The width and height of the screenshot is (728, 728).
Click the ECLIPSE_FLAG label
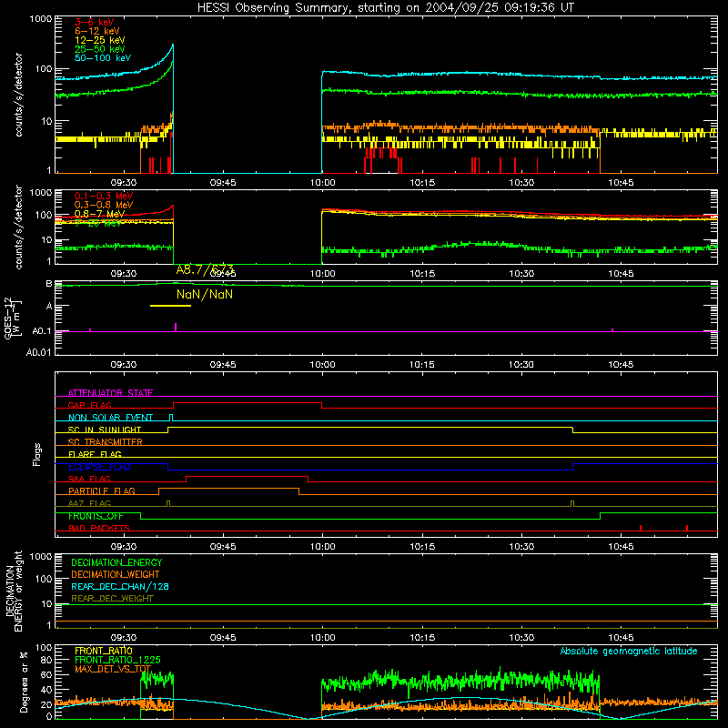tap(99, 467)
